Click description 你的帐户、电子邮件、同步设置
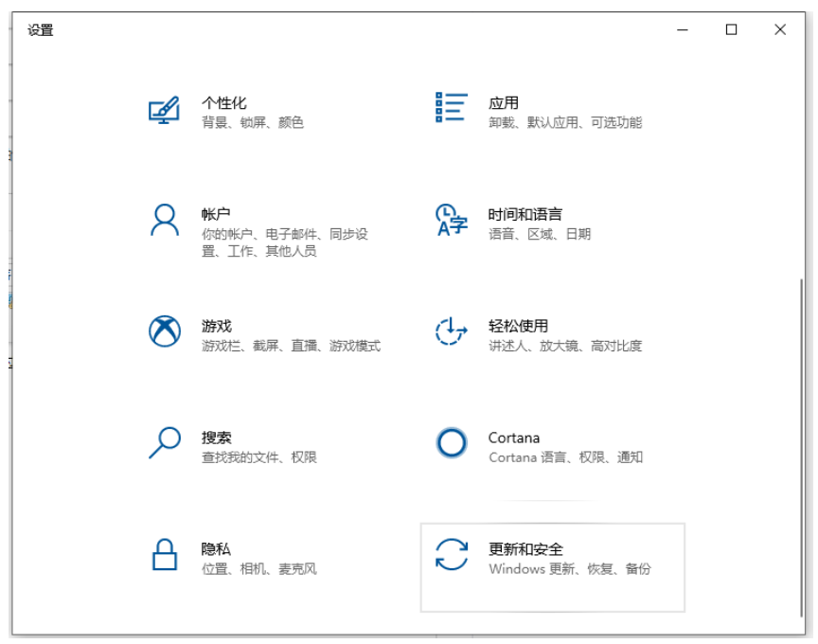Image resolution: width=818 pixels, height=644 pixels. click(285, 242)
